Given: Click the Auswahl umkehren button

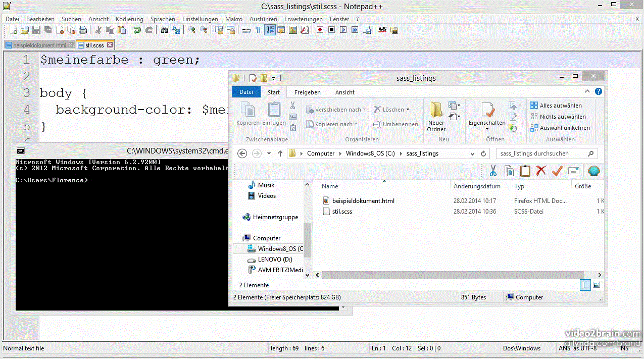Looking at the screenshot, I should click(x=560, y=128).
